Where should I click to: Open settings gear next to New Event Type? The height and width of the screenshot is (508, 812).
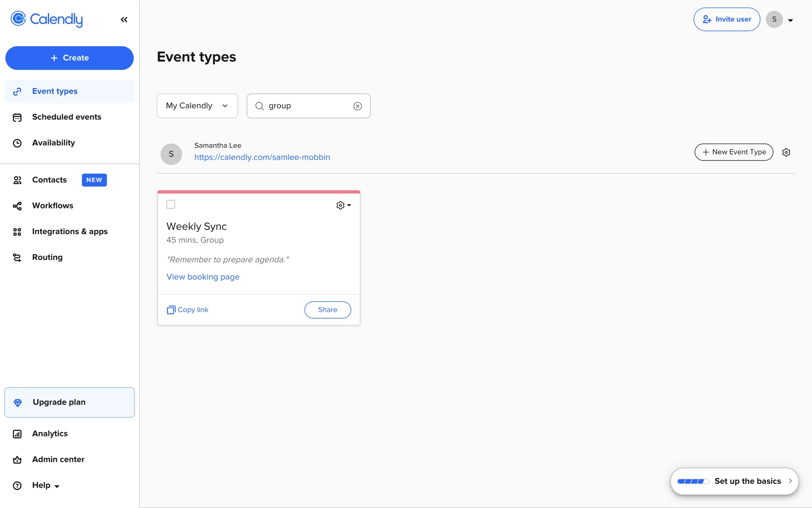pyautogui.click(x=786, y=152)
